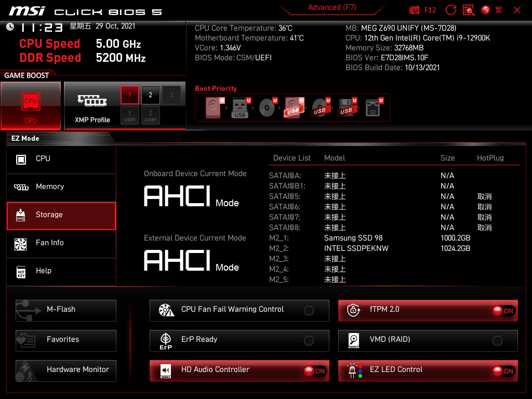Image resolution: width=532 pixels, height=399 pixels.
Task: Click the USB key boot device icon
Action: point(241,108)
